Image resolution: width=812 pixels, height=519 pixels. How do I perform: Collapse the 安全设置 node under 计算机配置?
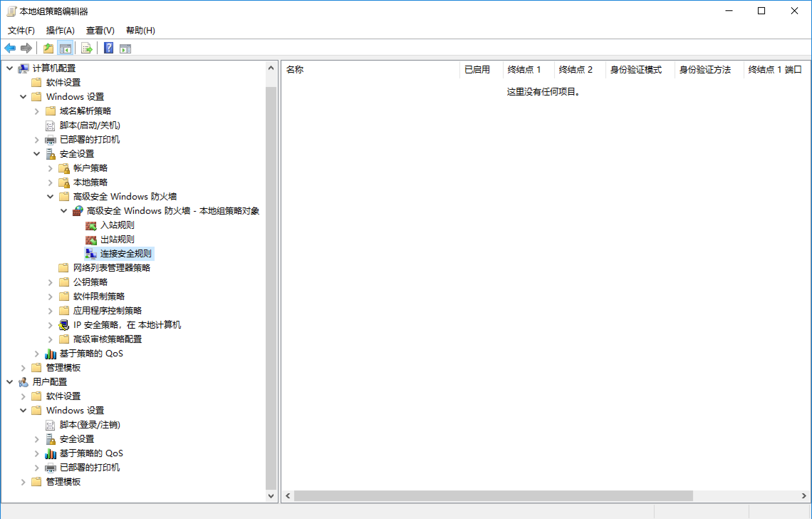coord(37,154)
